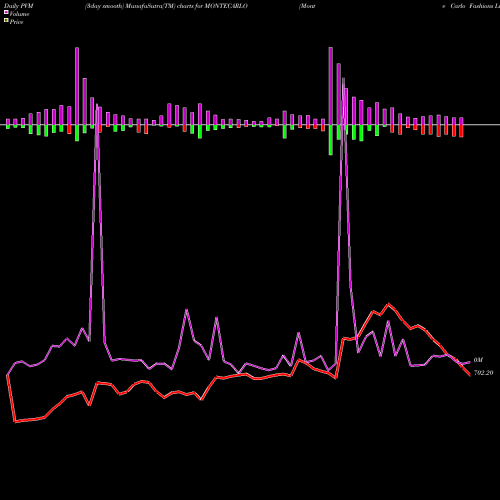Click the MunafaSutra charts for MONTECARLO heading
The image size is (500, 500).
coord(166,6)
